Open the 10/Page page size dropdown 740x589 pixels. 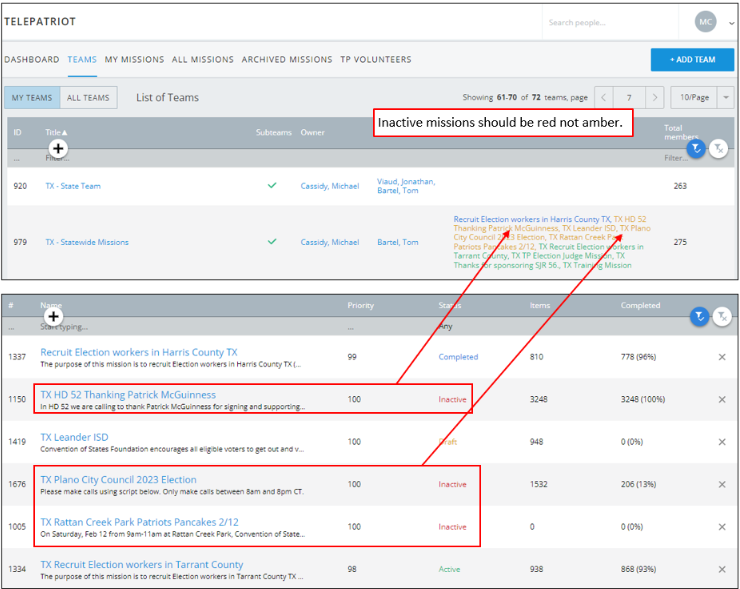(702, 98)
